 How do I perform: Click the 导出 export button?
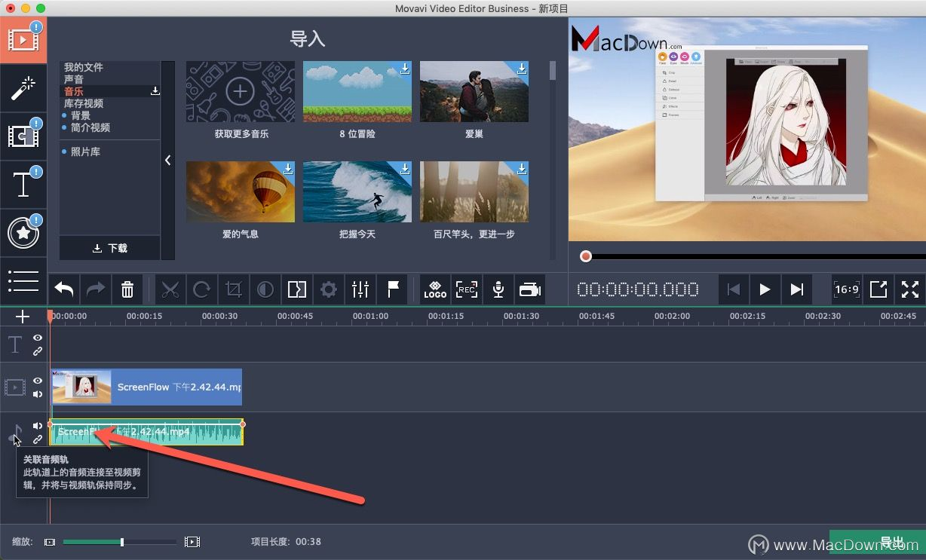coord(877,543)
